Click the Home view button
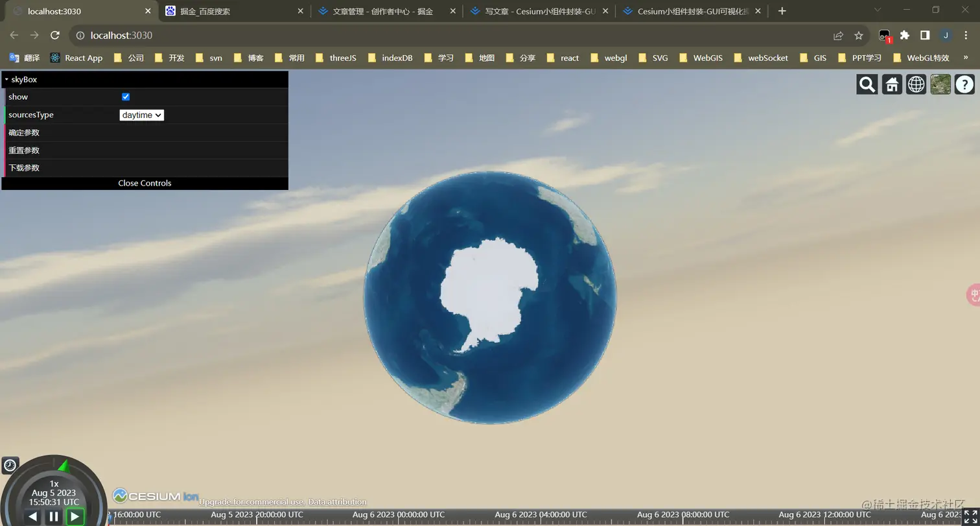Screen dimensions: 980x526 point(891,84)
